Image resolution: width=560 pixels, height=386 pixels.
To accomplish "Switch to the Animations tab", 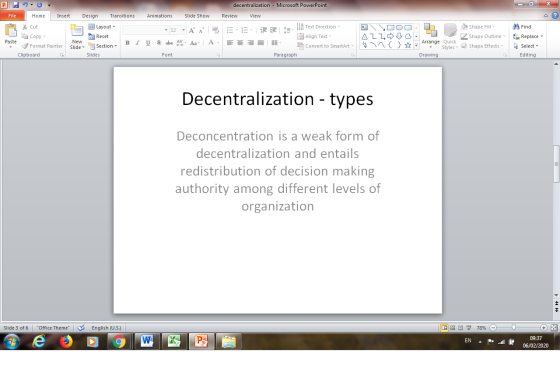I will point(159,16).
